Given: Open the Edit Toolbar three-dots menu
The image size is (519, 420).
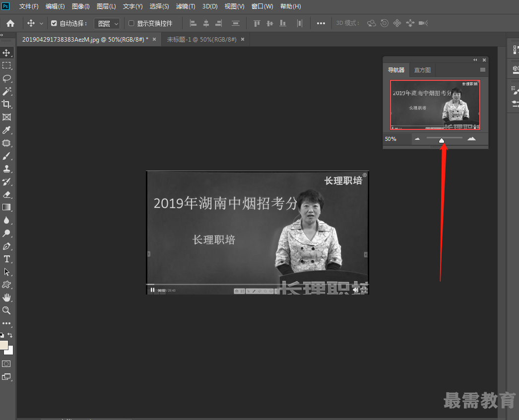Looking at the screenshot, I should (6, 323).
